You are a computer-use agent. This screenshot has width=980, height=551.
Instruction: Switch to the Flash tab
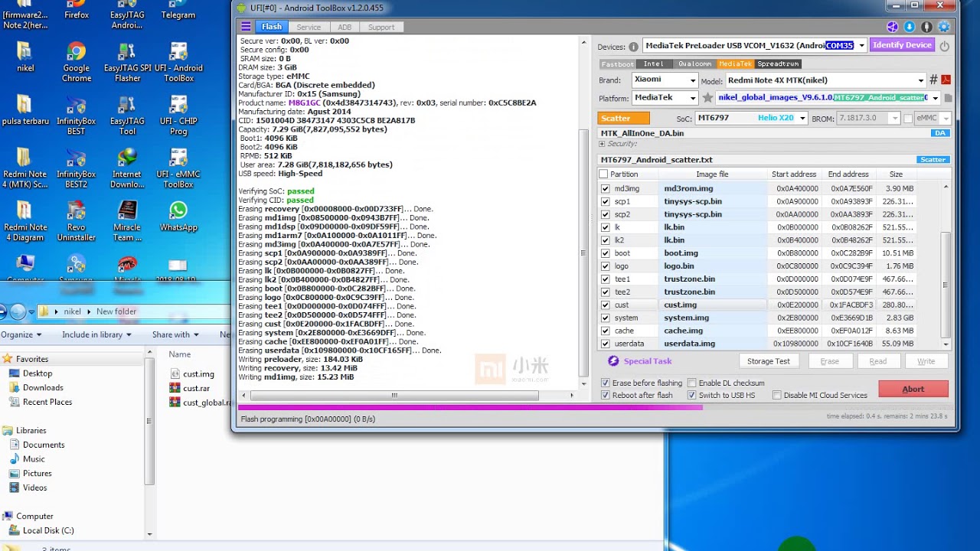[x=272, y=27]
